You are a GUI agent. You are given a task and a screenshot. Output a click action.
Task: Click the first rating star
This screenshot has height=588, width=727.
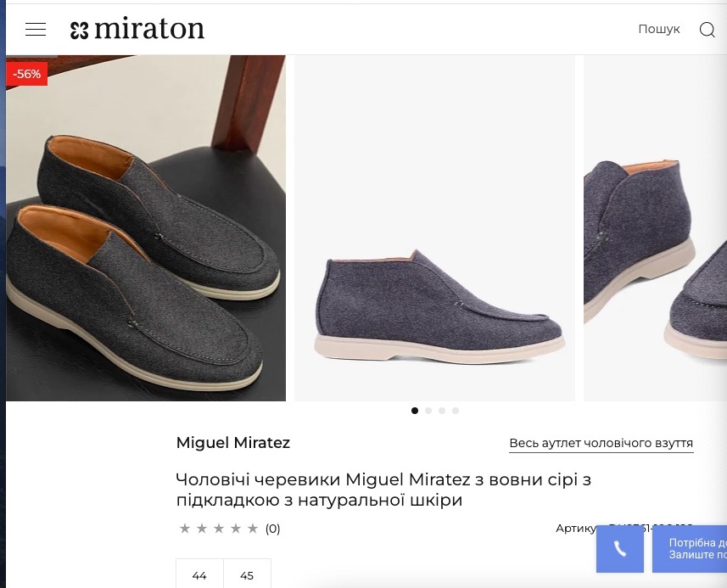point(185,529)
